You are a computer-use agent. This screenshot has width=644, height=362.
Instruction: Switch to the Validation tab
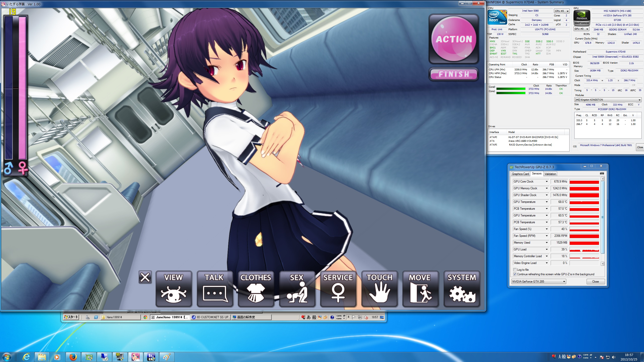[550, 174]
